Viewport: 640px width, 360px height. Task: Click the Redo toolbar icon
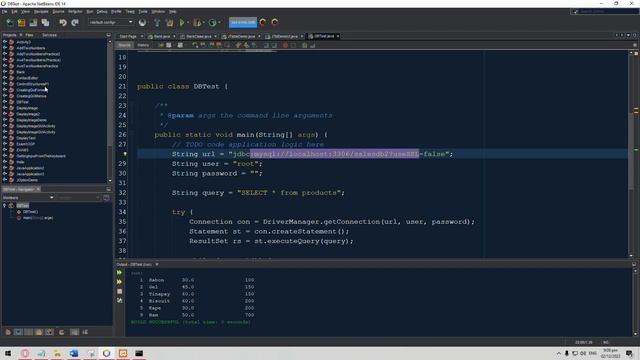click(x=75, y=22)
